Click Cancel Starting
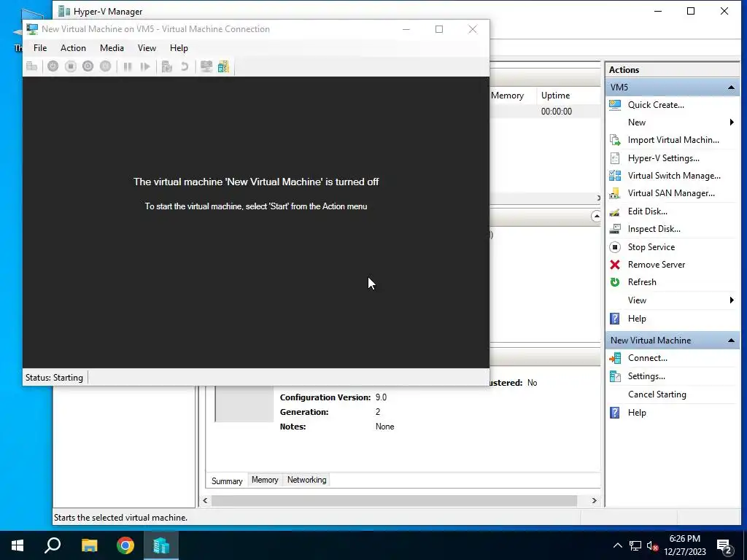Image resolution: width=747 pixels, height=560 pixels. coord(657,394)
